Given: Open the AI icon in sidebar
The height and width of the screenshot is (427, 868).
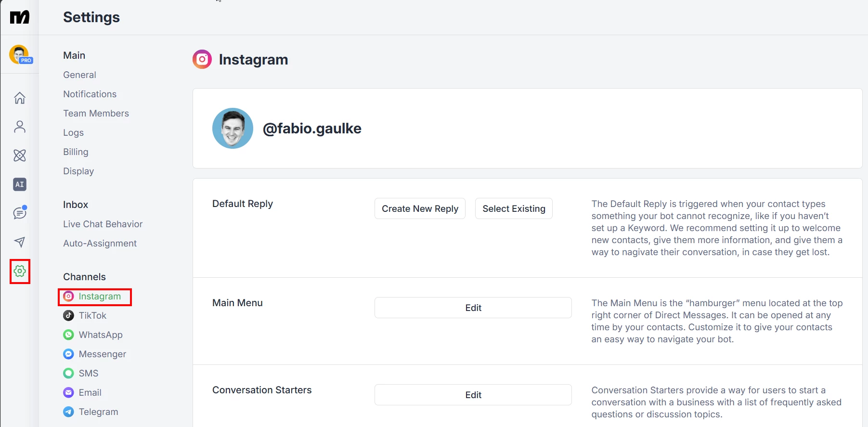Looking at the screenshot, I should pyautogui.click(x=20, y=184).
